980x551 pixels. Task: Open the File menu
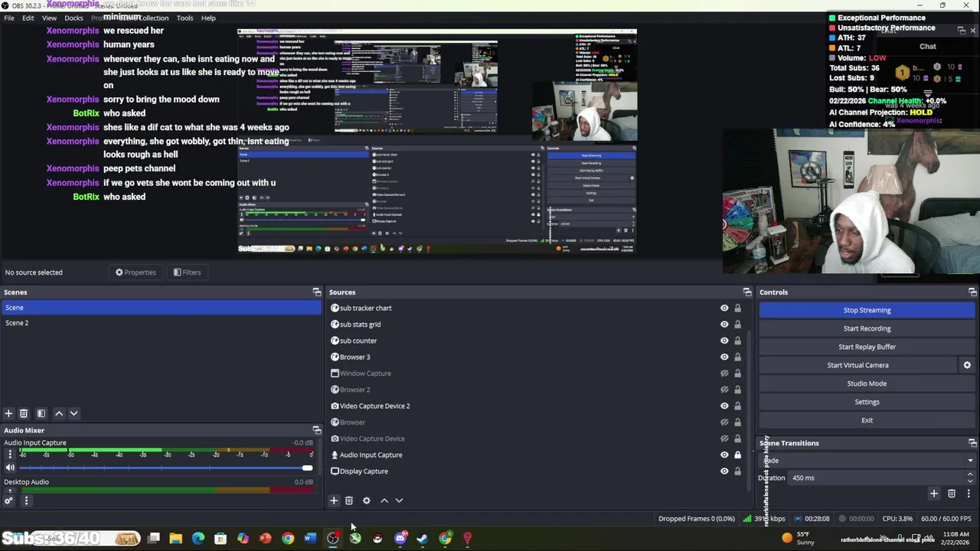9,18
